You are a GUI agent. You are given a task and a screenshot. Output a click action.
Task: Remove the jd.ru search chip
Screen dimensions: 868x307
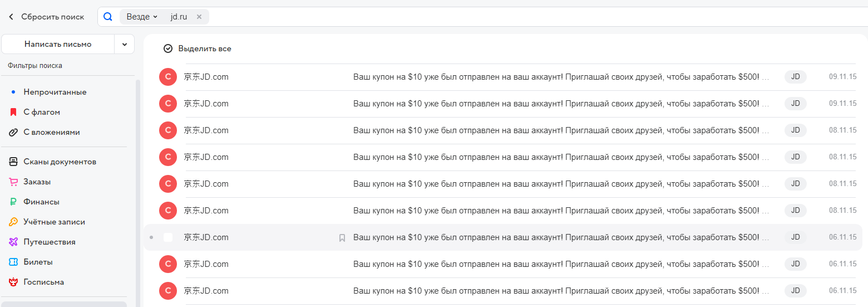[x=199, y=17]
